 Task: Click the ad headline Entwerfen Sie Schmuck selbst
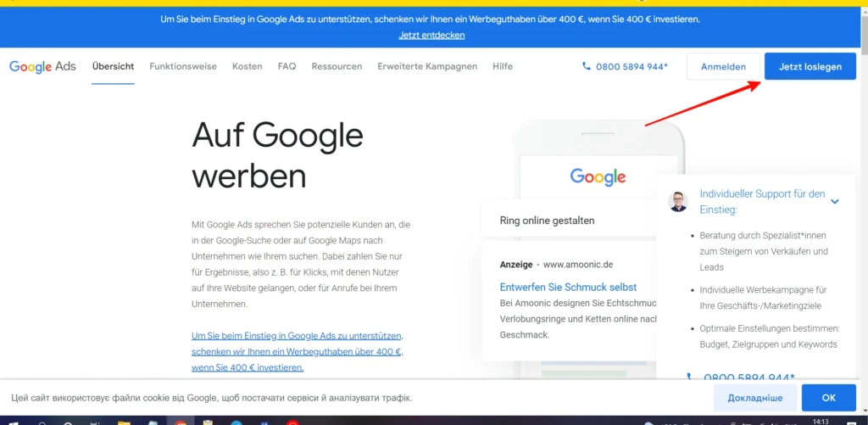tap(568, 287)
